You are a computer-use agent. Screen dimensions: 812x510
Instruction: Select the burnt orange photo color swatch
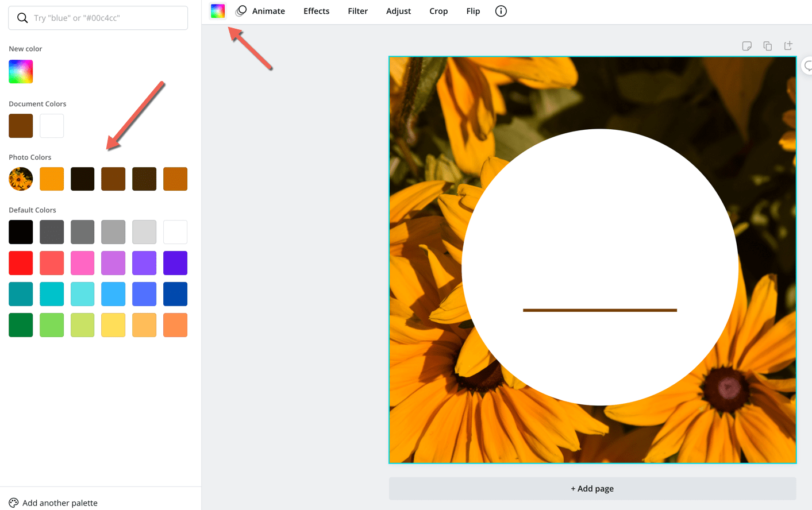click(175, 179)
